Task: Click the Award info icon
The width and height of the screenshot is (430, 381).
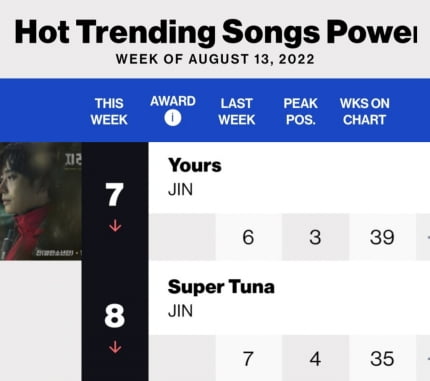Action: (x=173, y=118)
